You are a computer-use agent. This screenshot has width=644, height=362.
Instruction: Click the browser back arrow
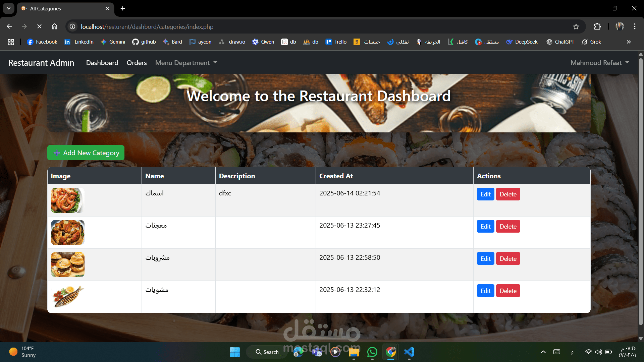pos(9,26)
